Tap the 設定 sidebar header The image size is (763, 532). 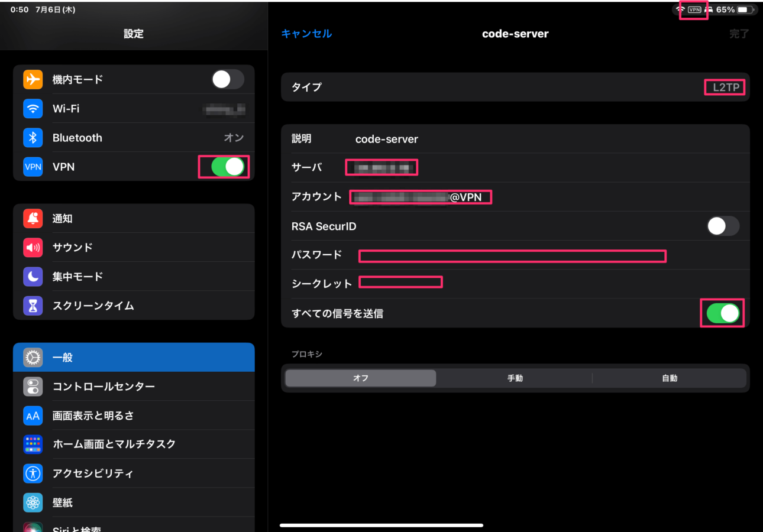134,34
